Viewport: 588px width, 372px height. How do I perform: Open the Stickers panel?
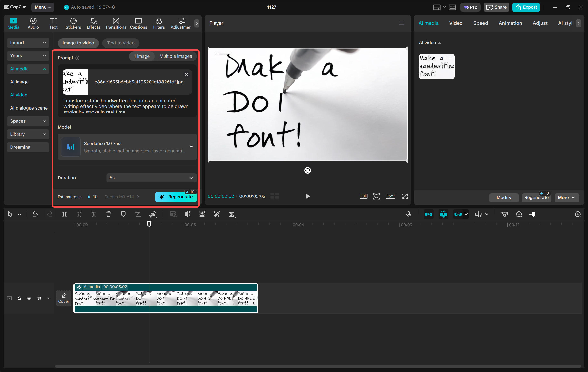point(73,23)
